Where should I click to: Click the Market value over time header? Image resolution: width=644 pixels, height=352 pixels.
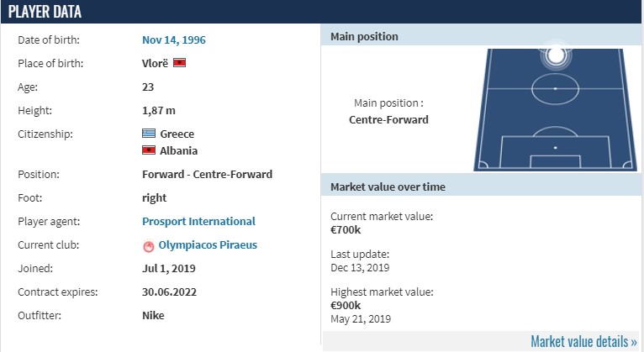[481, 187]
